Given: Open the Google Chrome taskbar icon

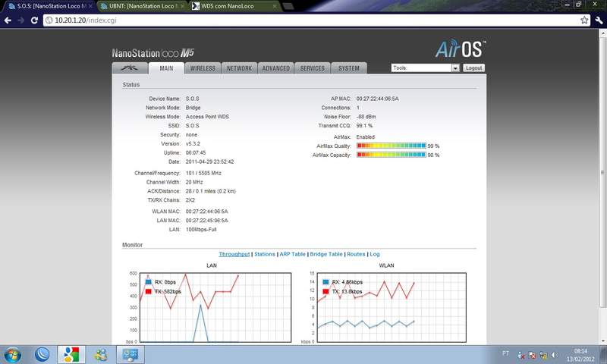Looking at the screenshot, I should [71, 354].
